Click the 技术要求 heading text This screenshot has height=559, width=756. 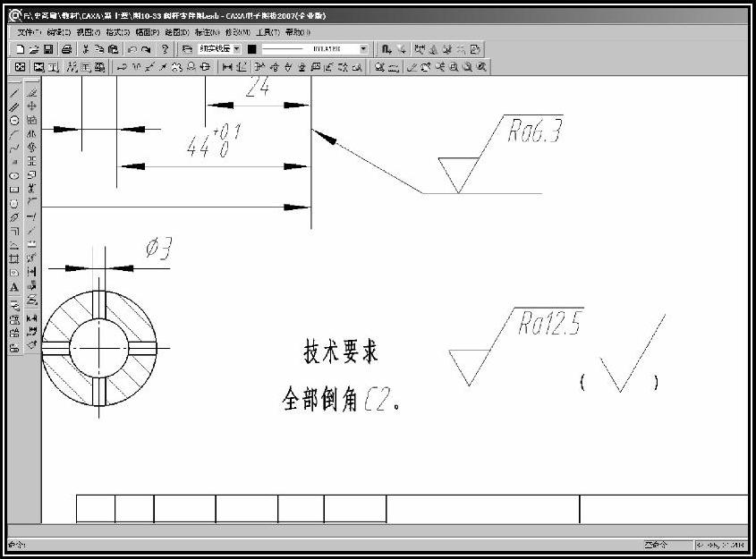pos(340,351)
